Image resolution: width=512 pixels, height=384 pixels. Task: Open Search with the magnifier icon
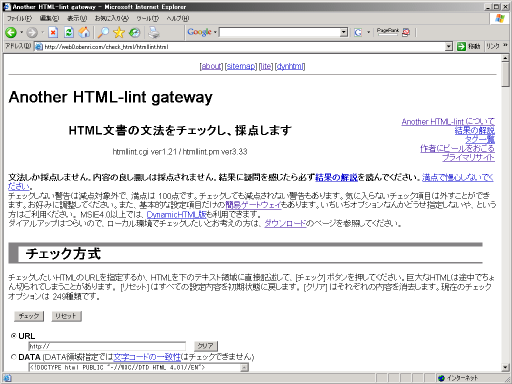(x=103, y=32)
